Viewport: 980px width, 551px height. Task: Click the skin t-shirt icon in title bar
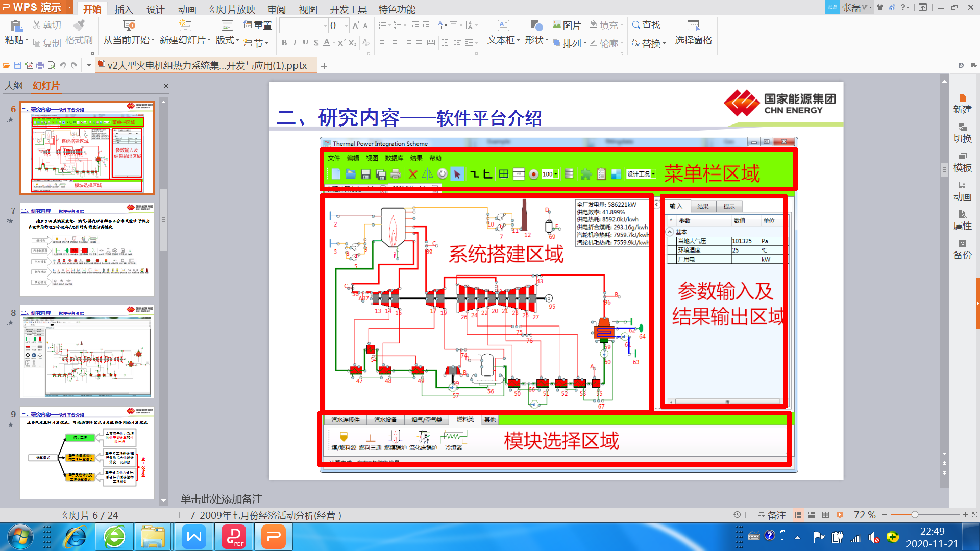point(880,7)
